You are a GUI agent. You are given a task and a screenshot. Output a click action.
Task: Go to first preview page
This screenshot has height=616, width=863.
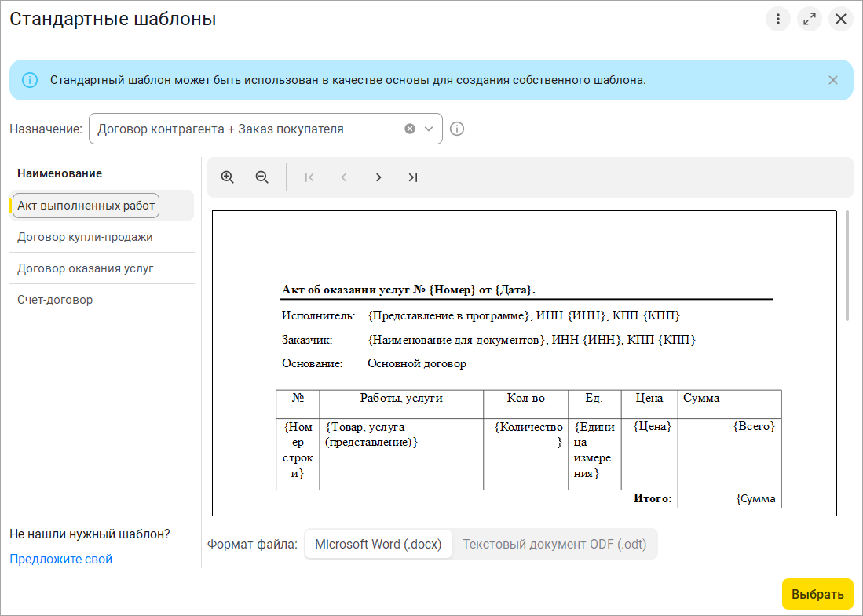pos(309,177)
